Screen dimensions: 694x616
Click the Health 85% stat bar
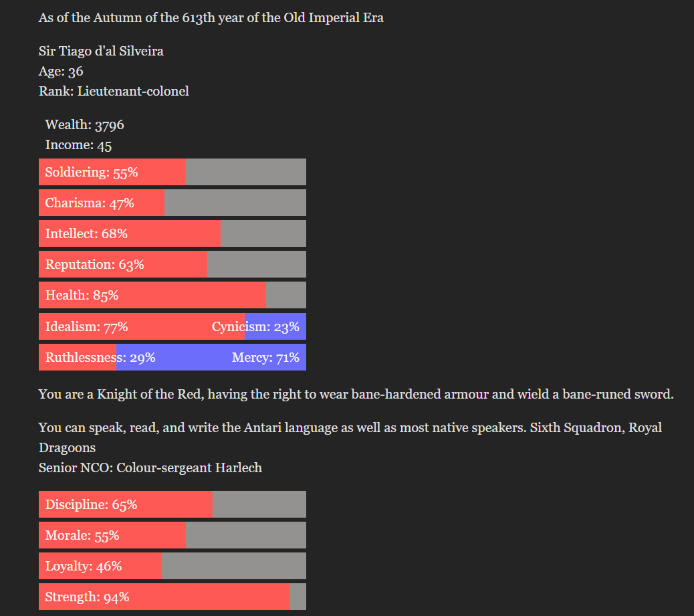172,295
